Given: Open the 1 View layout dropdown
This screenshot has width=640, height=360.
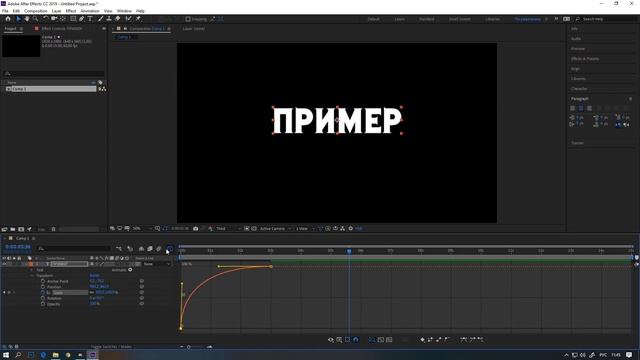Looking at the screenshot, I should click(305, 229).
